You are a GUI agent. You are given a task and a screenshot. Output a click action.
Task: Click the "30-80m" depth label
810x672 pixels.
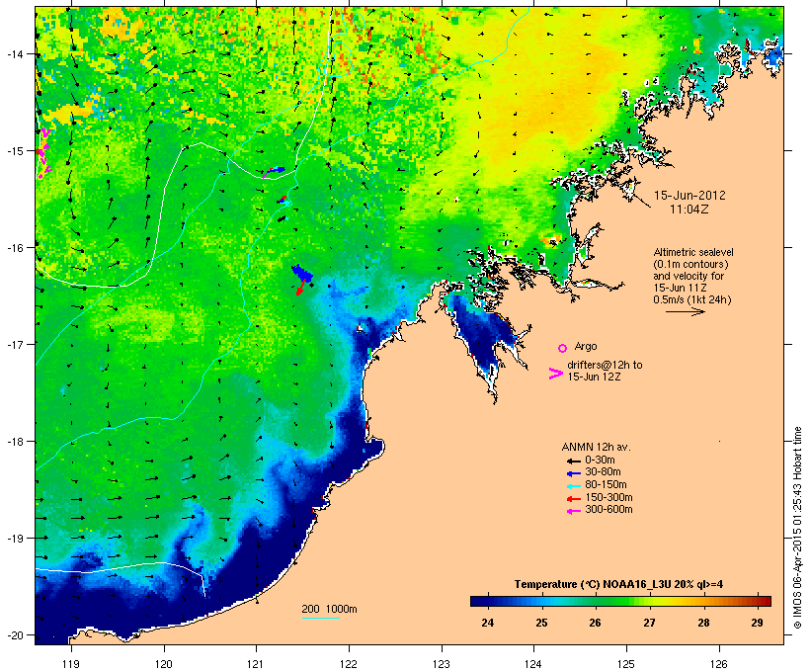[603, 472]
